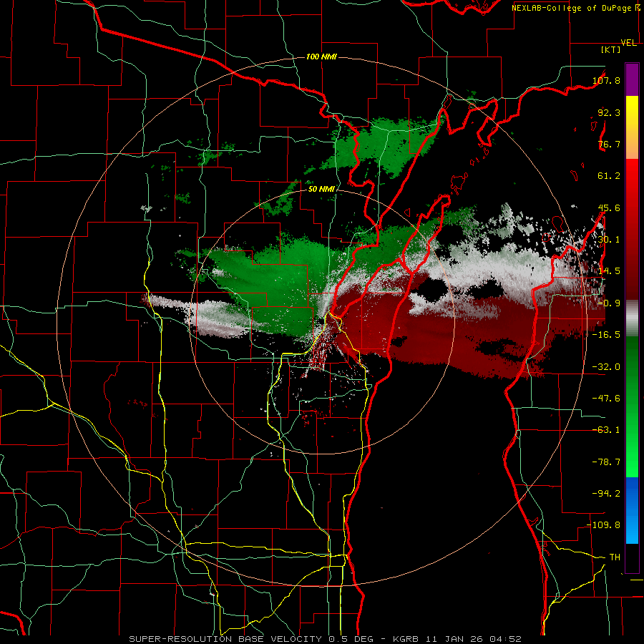This screenshot has height=644, width=644.
Task: Click the -47.6 velocity scale value
Action: pos(606,399)
